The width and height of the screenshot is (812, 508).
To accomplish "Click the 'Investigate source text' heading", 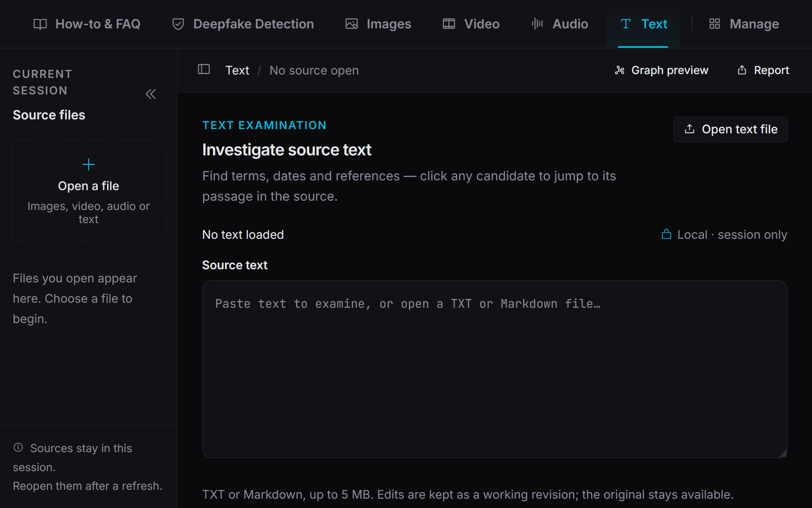I will pyautogui.click(x=287, y=150).
